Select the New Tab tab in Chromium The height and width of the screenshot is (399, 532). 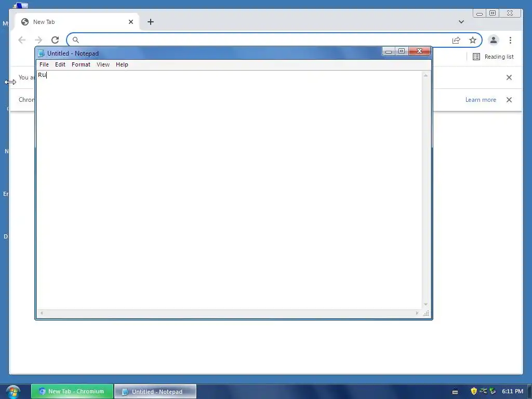[76, 22]
